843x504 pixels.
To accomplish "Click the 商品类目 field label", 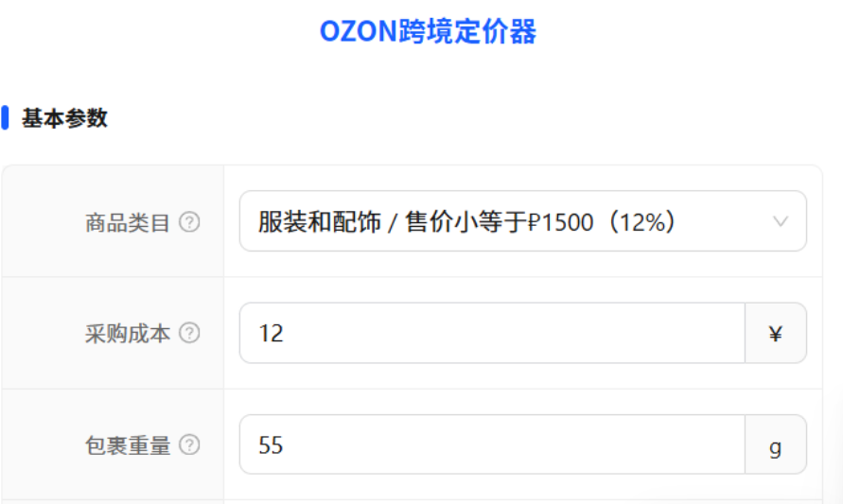I will pos(127,223).
